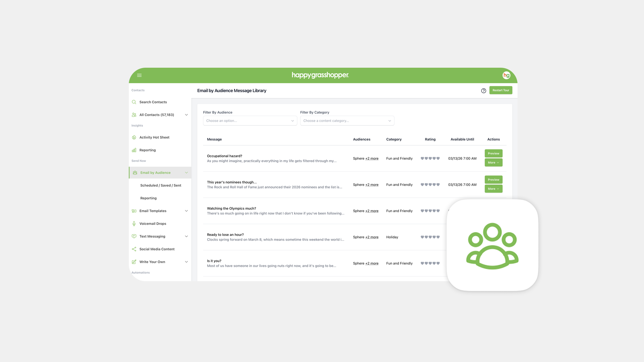The height and width of the screenshot is (362, 644).
Task: Click the Text Messaging chat icon
Action: pyautogui.click(x=134, y=236)
